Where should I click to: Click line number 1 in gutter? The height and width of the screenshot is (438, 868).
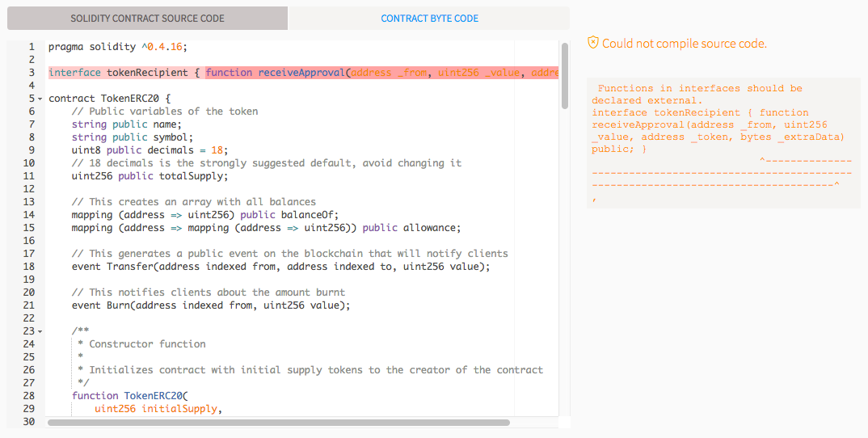pos(32,47)
